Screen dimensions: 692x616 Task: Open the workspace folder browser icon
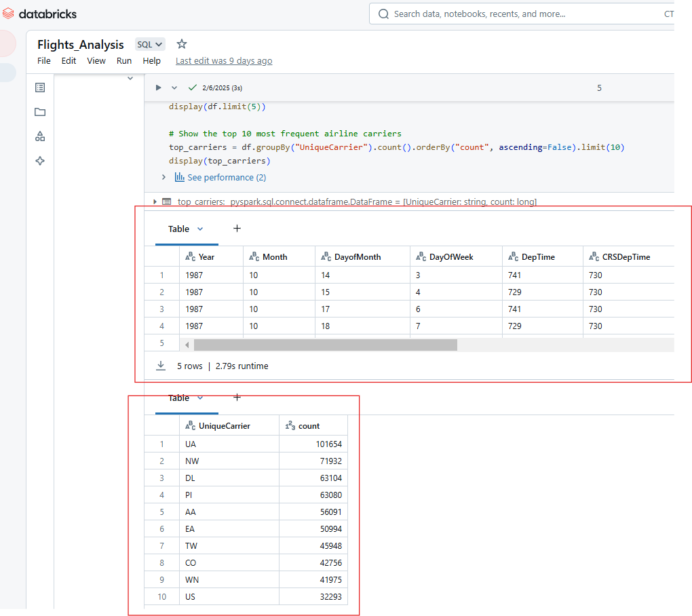coord(40,112)
